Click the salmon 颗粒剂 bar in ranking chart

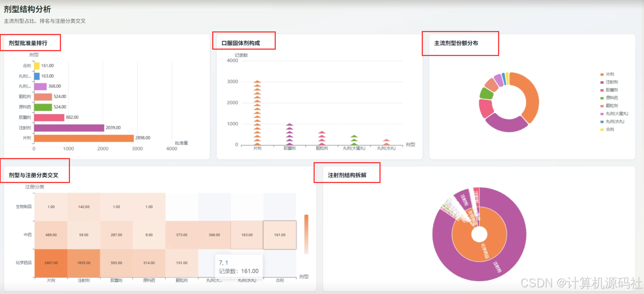(x=43, y=97)
